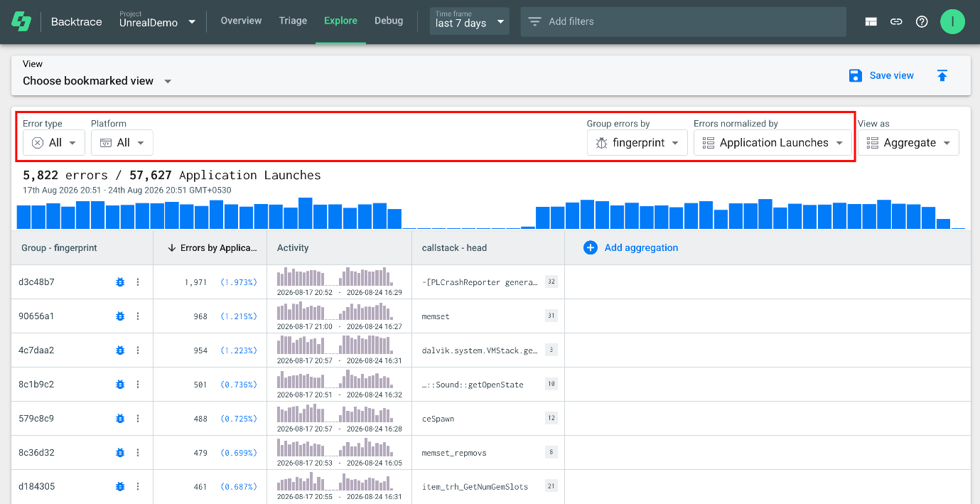Click percentage (1.215%) for 90656a1
980x504 pixels.
tap(239, 316)
